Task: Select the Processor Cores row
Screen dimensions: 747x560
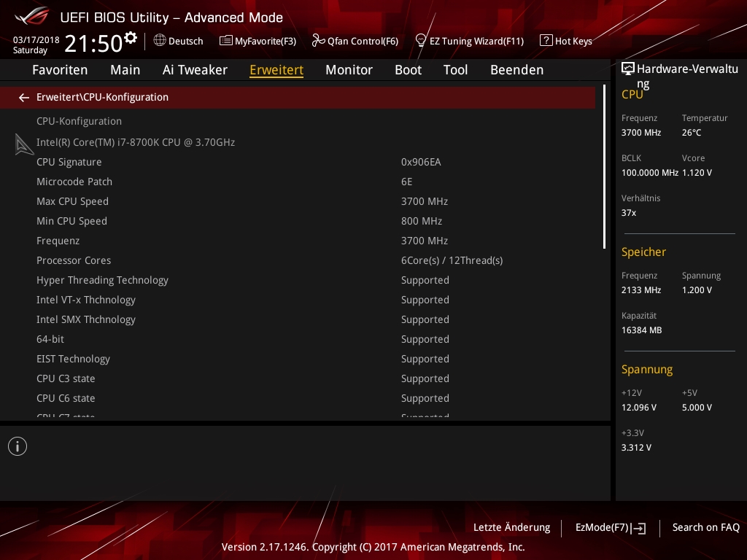Action: click(x=298, y=260)
